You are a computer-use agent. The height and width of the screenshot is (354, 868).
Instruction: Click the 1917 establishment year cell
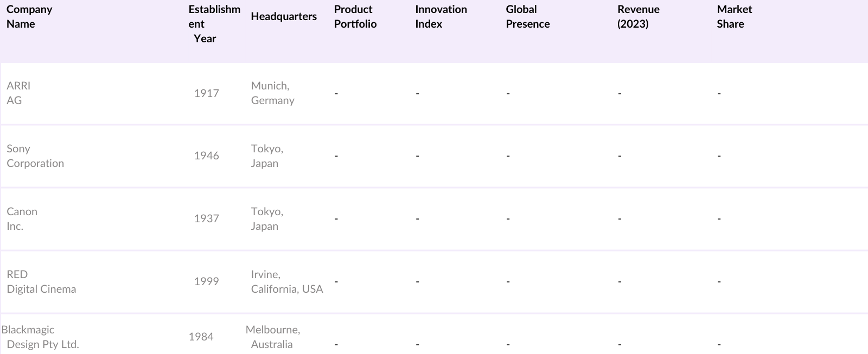206,93
